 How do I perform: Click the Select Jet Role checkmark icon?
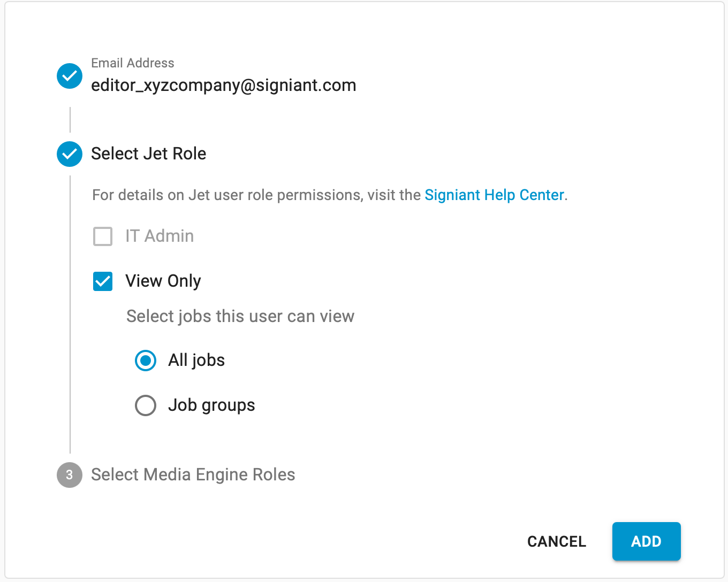[70, 154]
